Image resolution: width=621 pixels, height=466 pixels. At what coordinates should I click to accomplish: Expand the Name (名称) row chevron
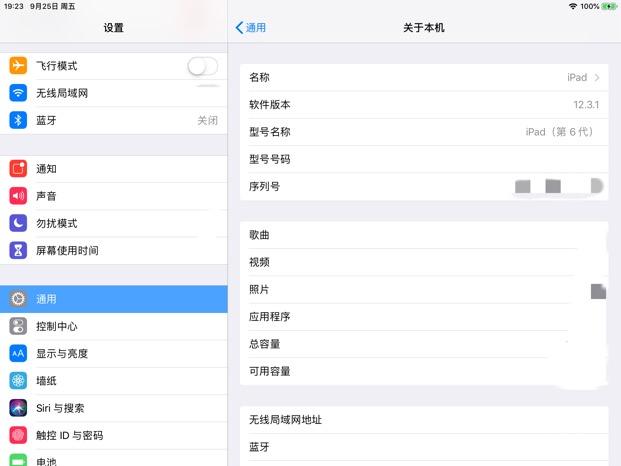pyautogui.click(x=597, y=78)
